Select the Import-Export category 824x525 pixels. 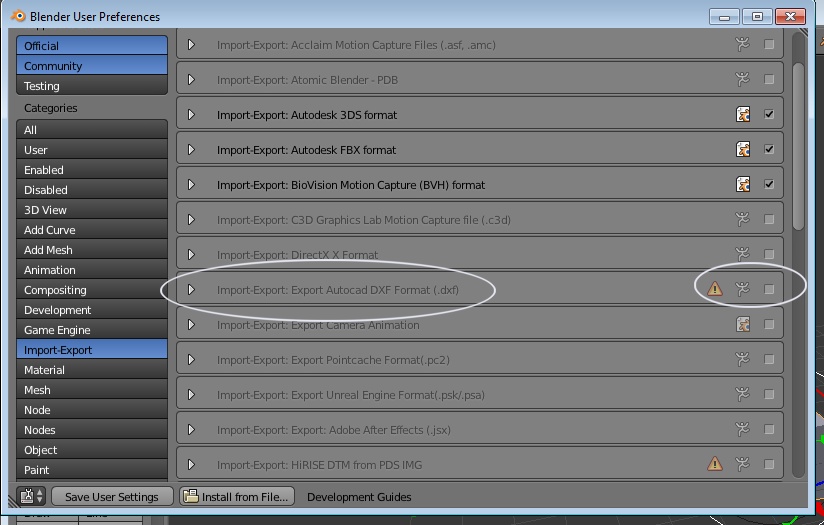(x=92, y=349)
